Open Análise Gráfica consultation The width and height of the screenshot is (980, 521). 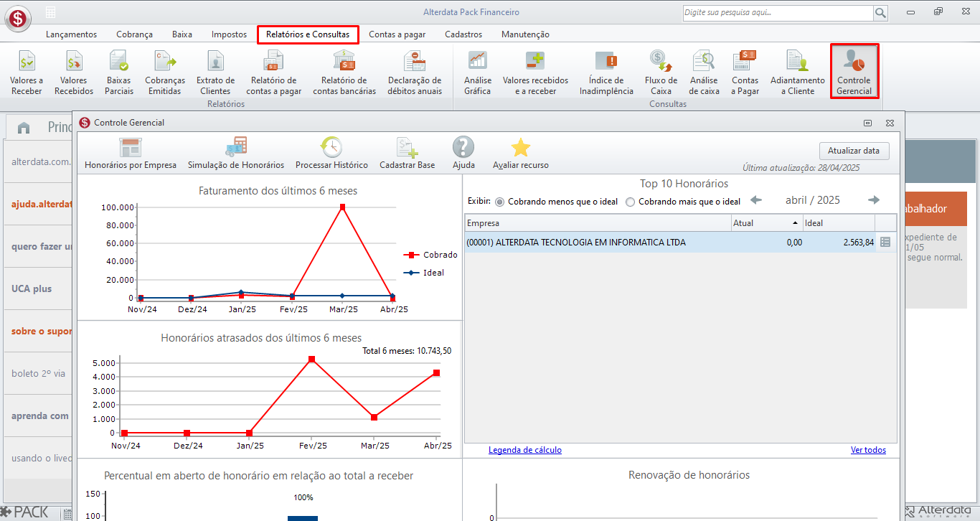[478, 72]
